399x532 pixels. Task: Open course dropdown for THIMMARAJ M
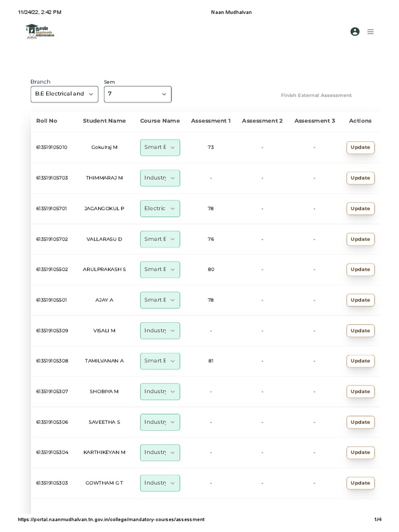[160, 178]
